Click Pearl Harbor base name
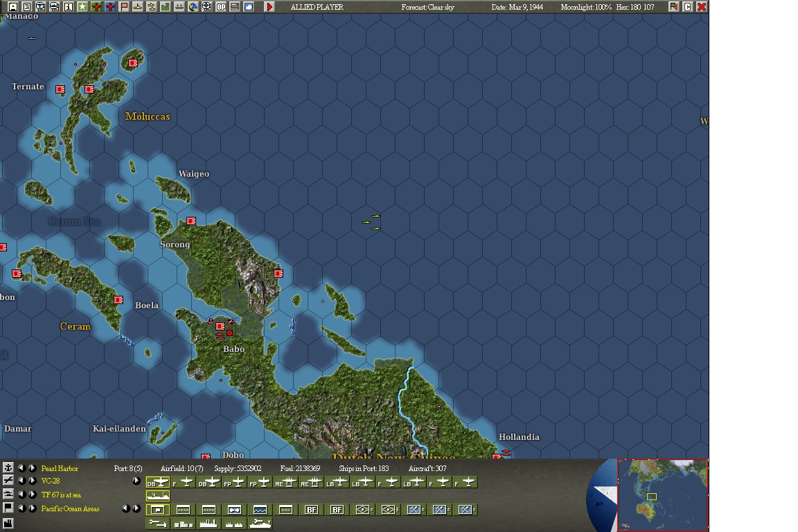Viewport: 798px width, 532px height. tap(60, 468)
